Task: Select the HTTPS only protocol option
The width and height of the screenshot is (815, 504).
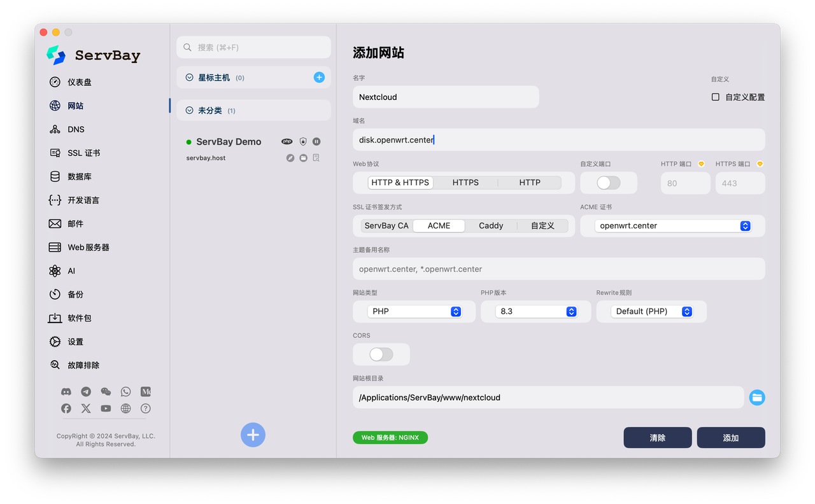Action: click(x=465, y=182)
